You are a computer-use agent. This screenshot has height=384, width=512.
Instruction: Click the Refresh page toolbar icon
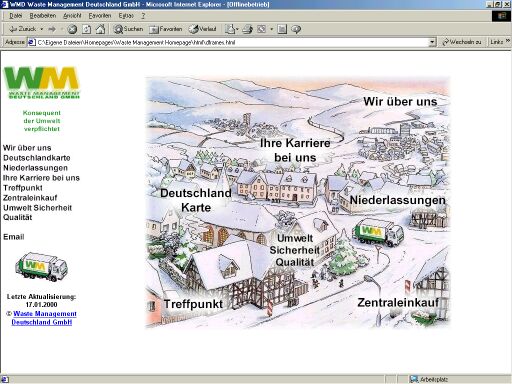(86, 29)
